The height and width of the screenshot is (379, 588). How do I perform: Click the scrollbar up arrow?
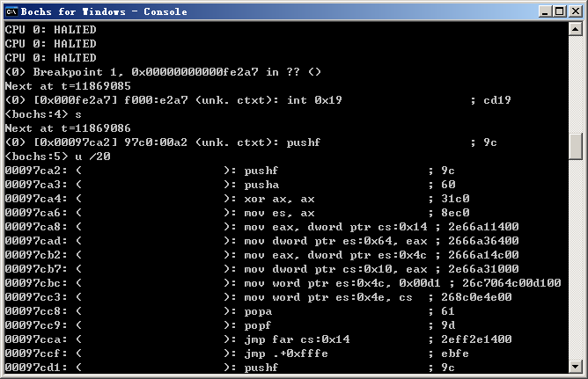[576, 29]
